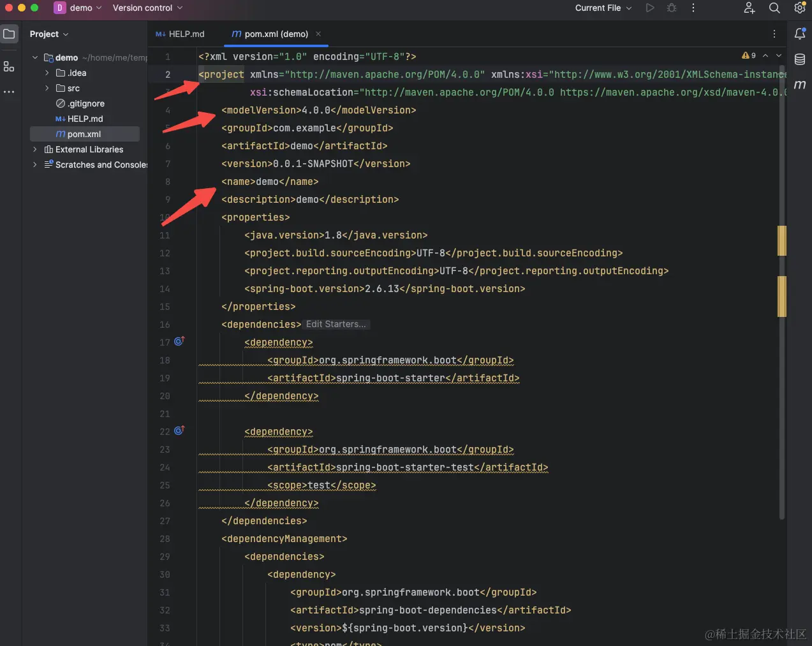Open IDE settings gear icon

point(799,8)
